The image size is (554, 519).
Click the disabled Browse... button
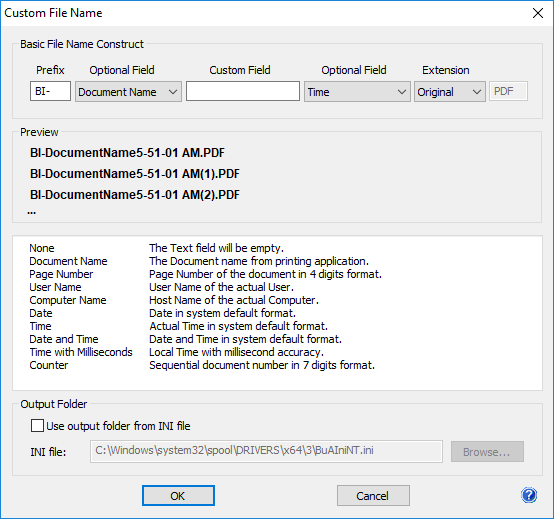[487, 452]
